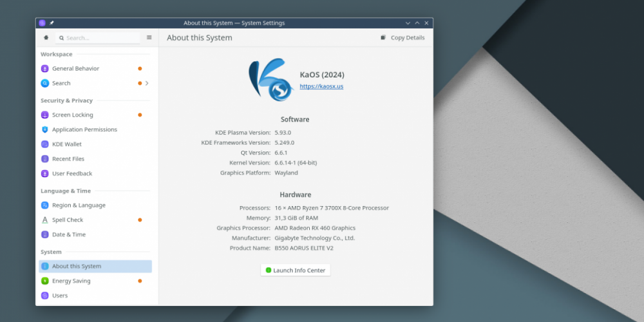The width and height of the screenshot is (644, 322).
Task: Click the Search magnifier sidebar icon
Action: 45,83
